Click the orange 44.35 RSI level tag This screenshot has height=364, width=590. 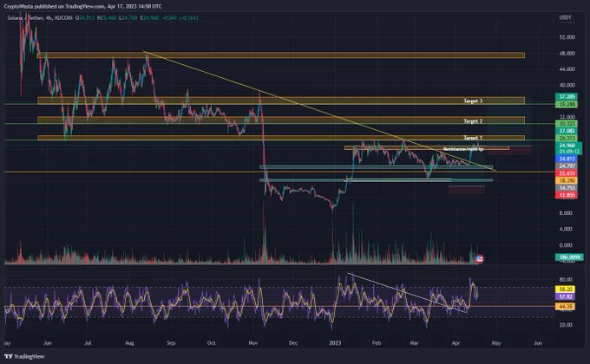[x=566, y=307]
